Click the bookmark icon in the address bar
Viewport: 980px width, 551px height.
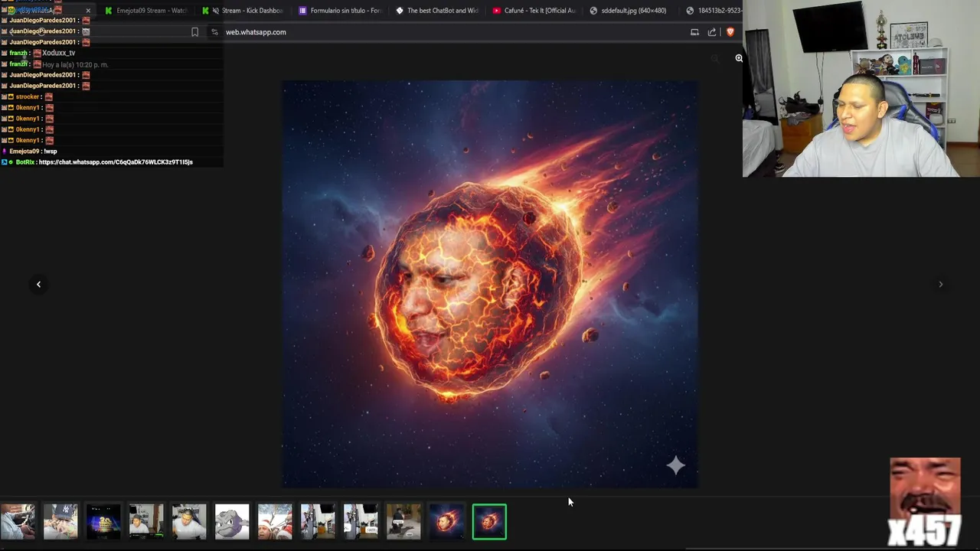tap(194, 32)
